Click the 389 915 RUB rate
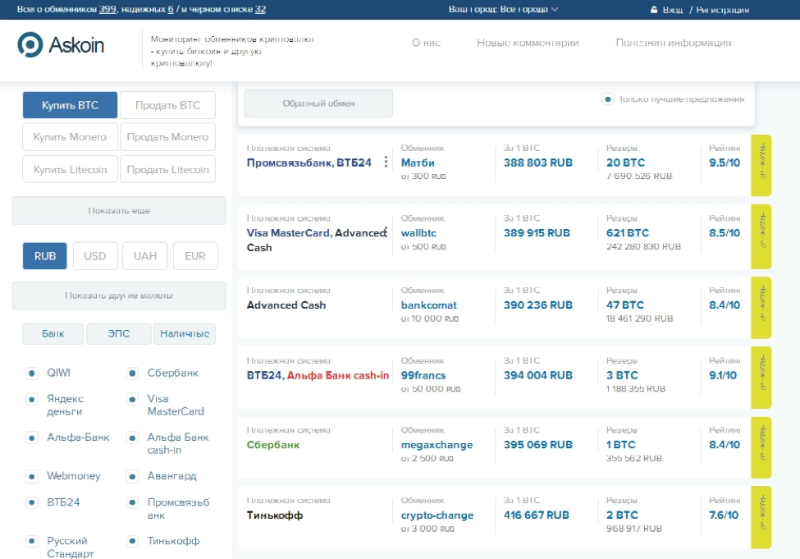 [537, 233]
